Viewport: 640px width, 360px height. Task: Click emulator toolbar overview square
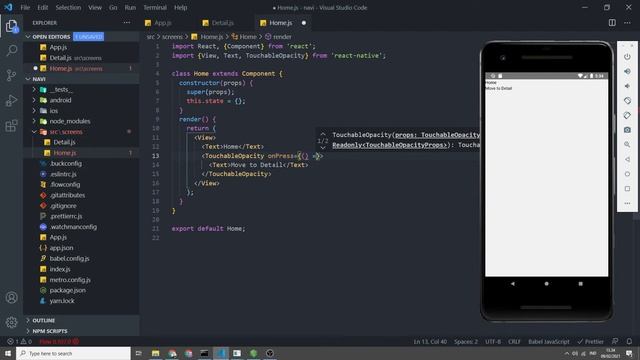click(627, 189)
